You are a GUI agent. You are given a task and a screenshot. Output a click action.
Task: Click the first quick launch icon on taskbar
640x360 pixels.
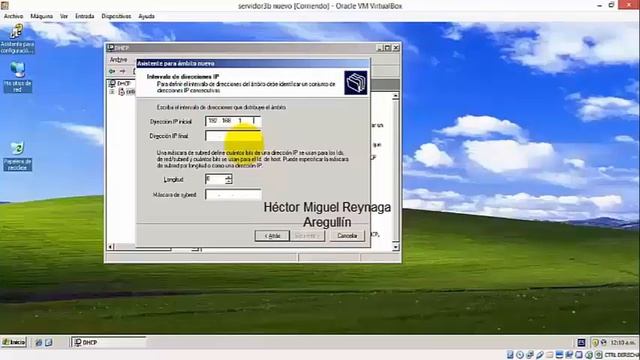tap(39, 342)
